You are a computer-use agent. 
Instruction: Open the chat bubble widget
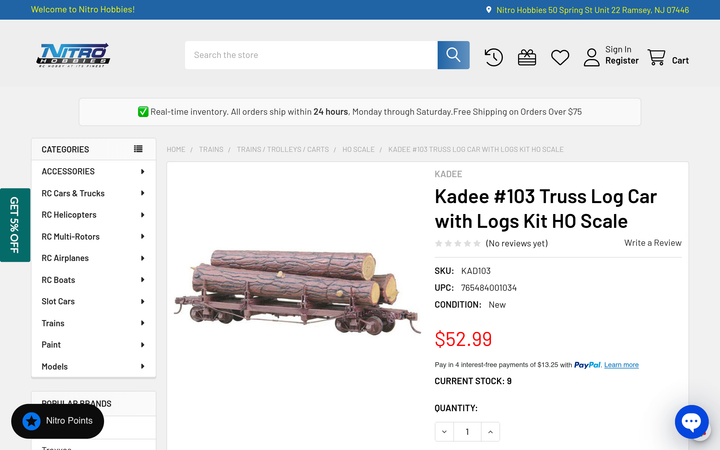(x=692, y=422)
